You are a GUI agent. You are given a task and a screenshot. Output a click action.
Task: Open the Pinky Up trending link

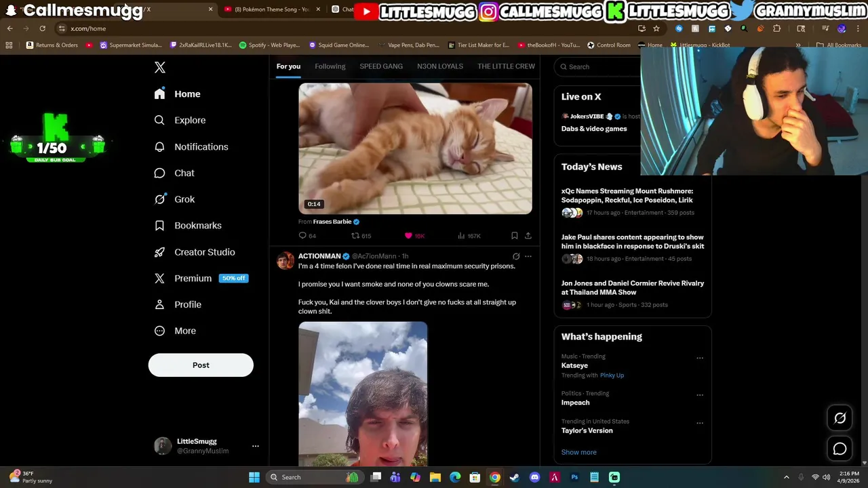[x=612, y=375]
